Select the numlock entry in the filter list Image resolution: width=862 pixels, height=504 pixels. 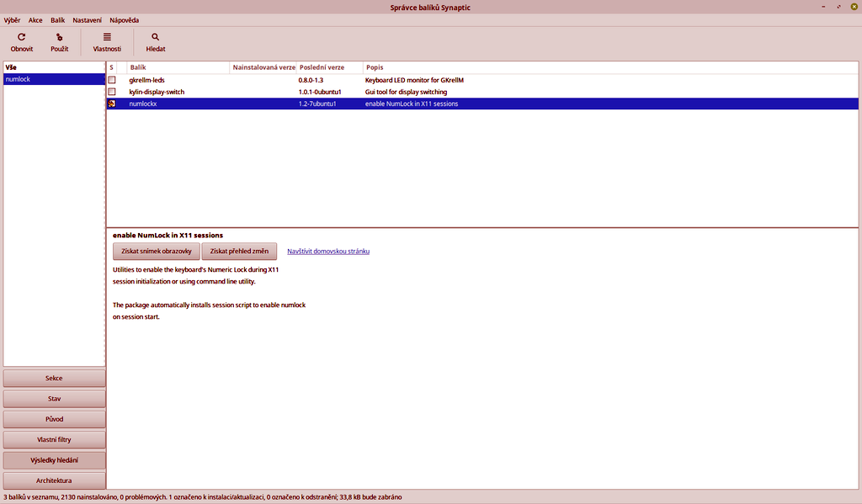(54, 78)
